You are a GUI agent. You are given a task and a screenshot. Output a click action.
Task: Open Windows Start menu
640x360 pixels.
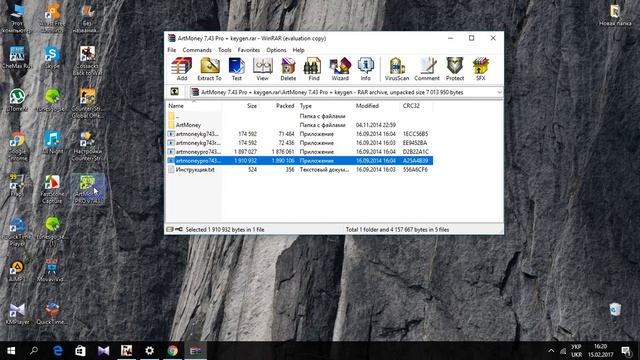pos(11,351)
